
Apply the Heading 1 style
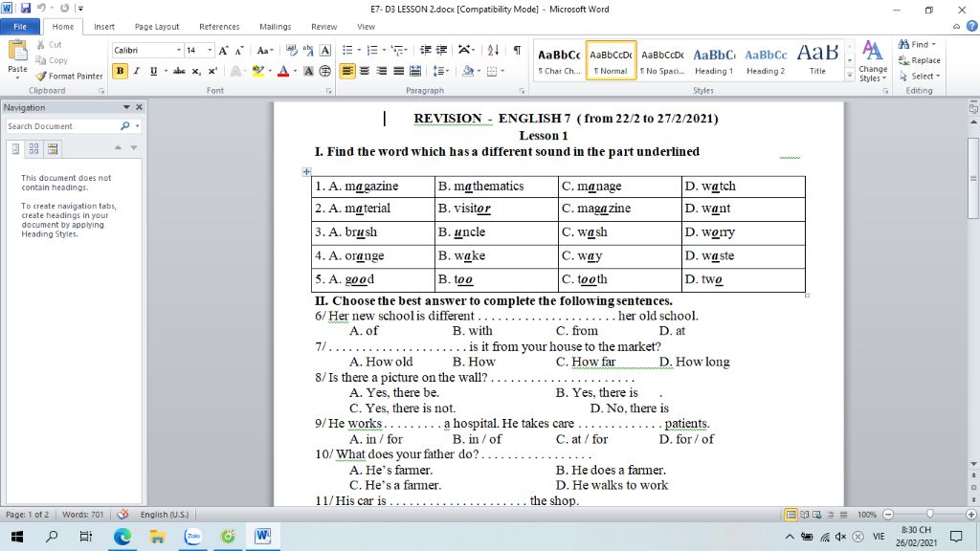pos(714,60)
